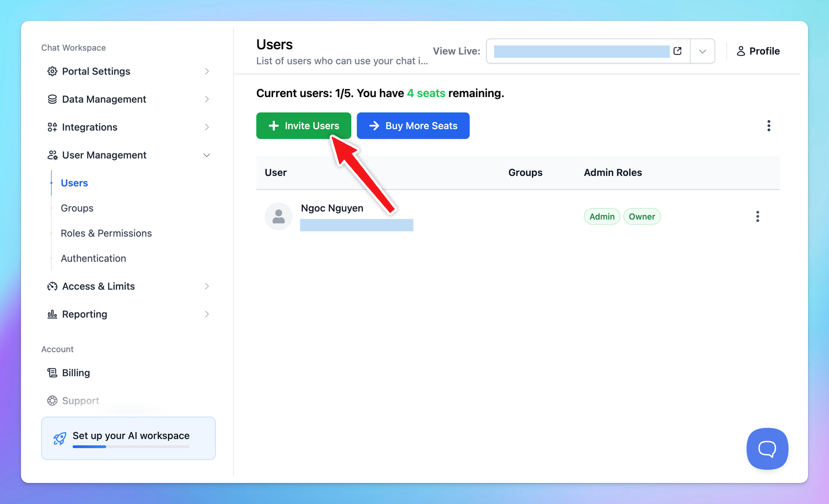829x504 pixels.
Task: Collapse the User Management section
Action: 206,155
